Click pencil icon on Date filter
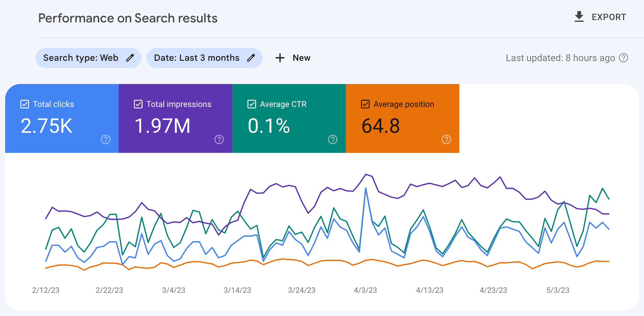The height and width of the screenshot is (316, 644). (251, 58)
